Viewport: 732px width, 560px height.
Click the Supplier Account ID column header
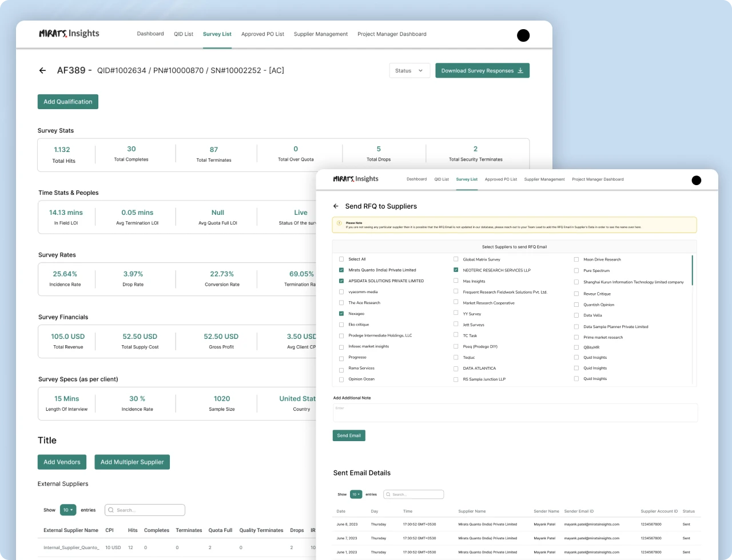pyautogui.click(x=659, y=511)
